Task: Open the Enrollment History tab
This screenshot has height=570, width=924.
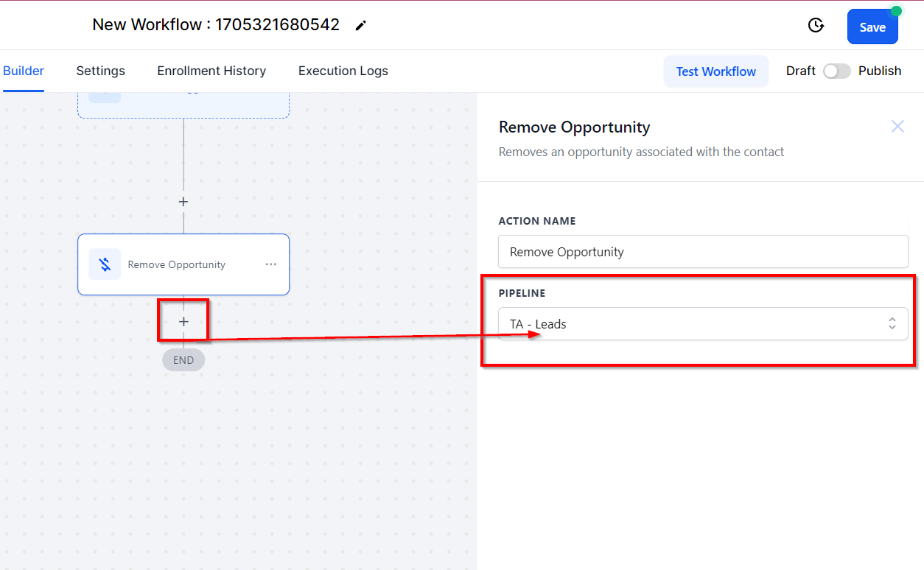Action: click(x=211, y=71)
